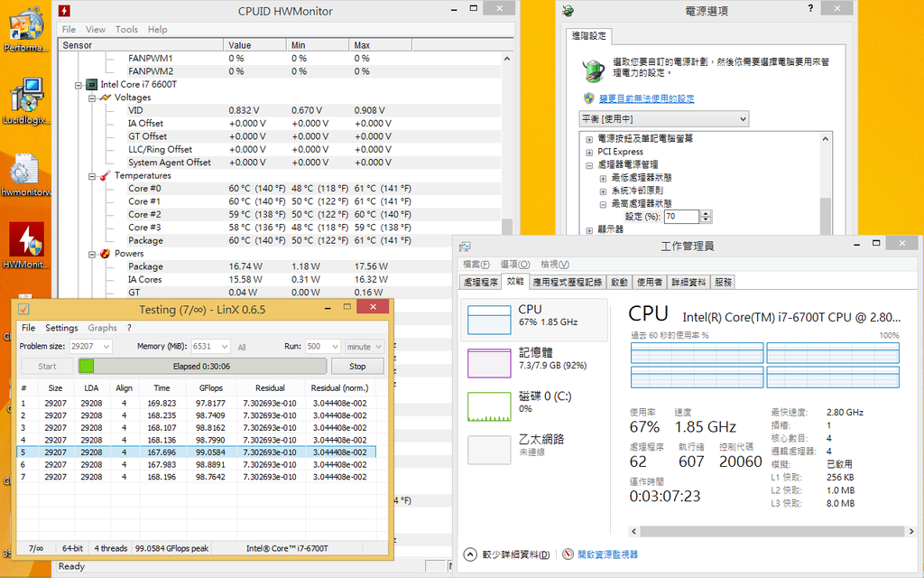Click the Sensor column header in HWMonitor
The height and width of the screenshot is (578, 924).
tap(141, 45)
